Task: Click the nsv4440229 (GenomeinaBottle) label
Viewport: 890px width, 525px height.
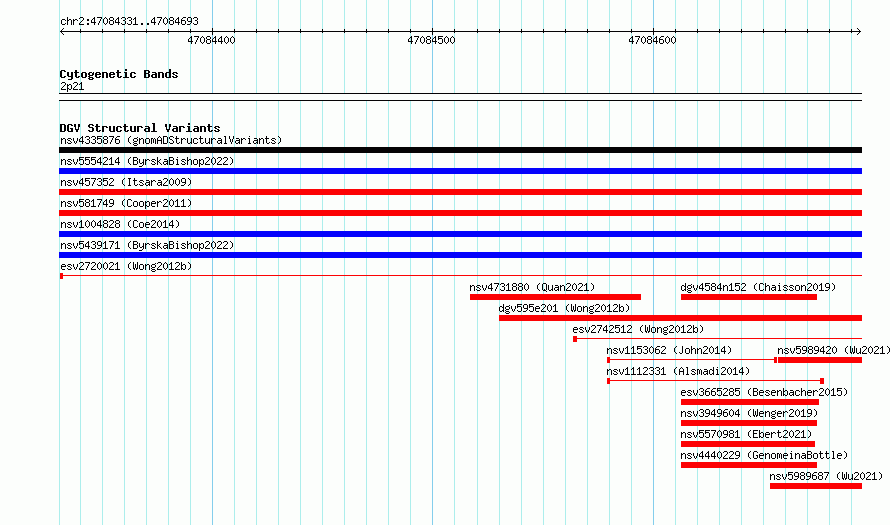Action: pos(764,455)
